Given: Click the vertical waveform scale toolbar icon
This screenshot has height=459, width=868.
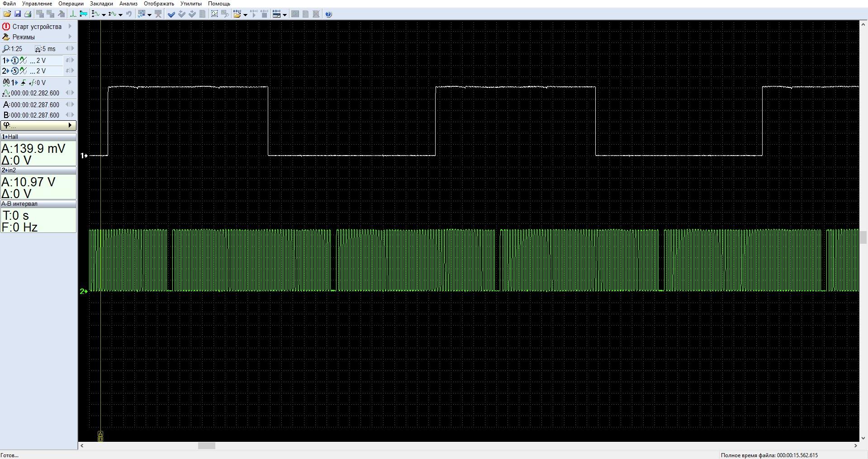Looking at the screenshot, I should [x=95, y=14].
